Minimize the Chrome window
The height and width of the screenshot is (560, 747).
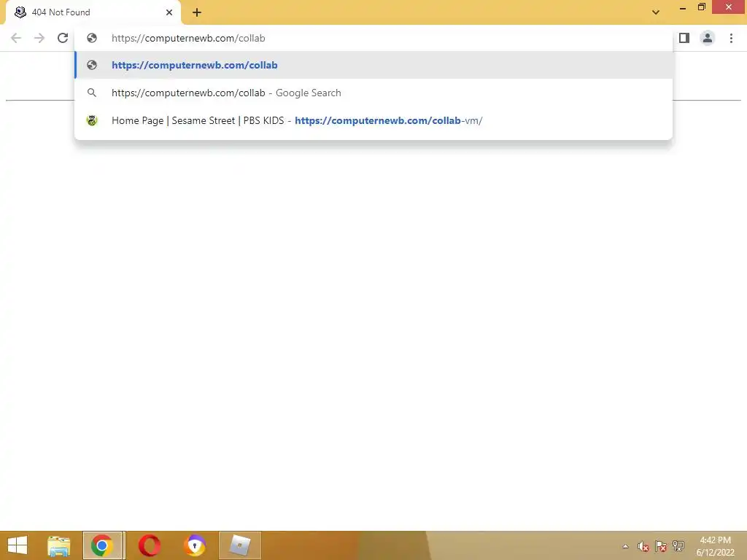coord(683,7)
